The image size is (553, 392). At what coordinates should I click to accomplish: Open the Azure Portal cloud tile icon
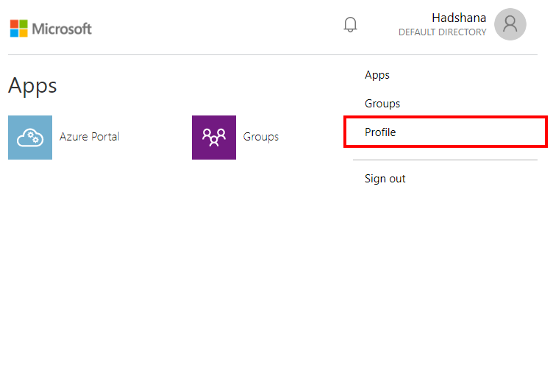[30, 137]
